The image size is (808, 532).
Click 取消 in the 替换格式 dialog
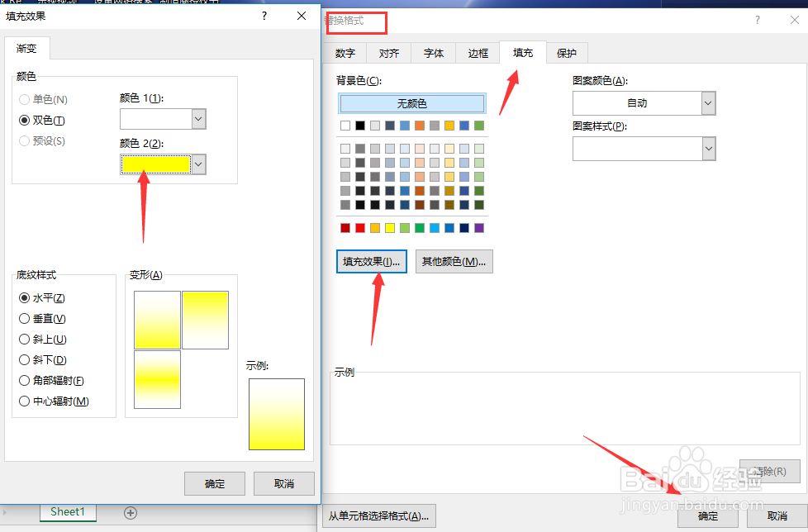tap(777, 516)
